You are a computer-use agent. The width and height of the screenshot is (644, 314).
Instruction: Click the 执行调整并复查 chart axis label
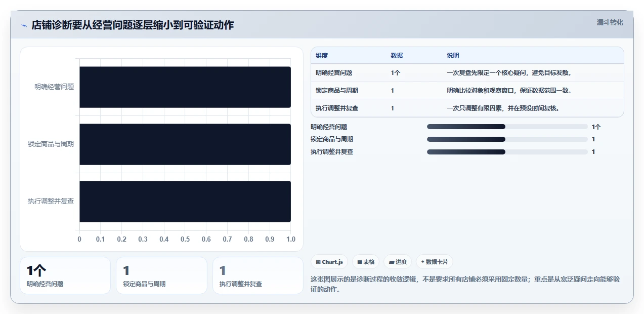[51, 202]
